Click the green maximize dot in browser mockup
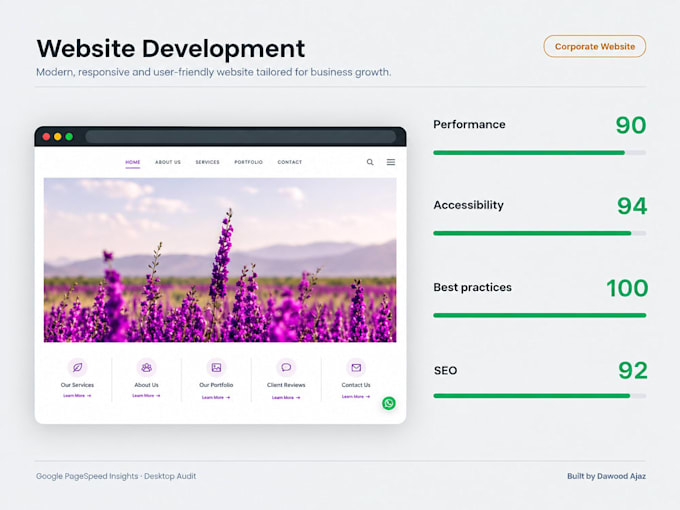 [x=69, y=137]
